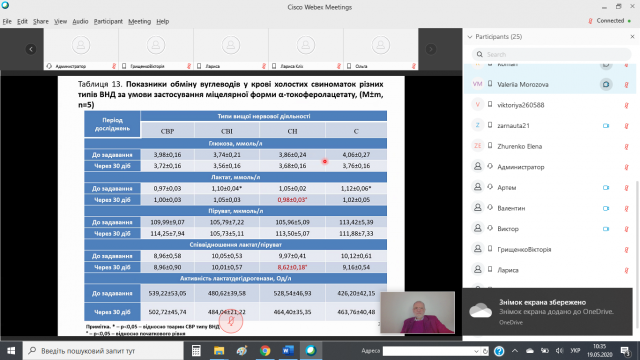Click zamauta21's video camera icon
The width and height of the screenshot is (640, 360).
tap(606, 126)
